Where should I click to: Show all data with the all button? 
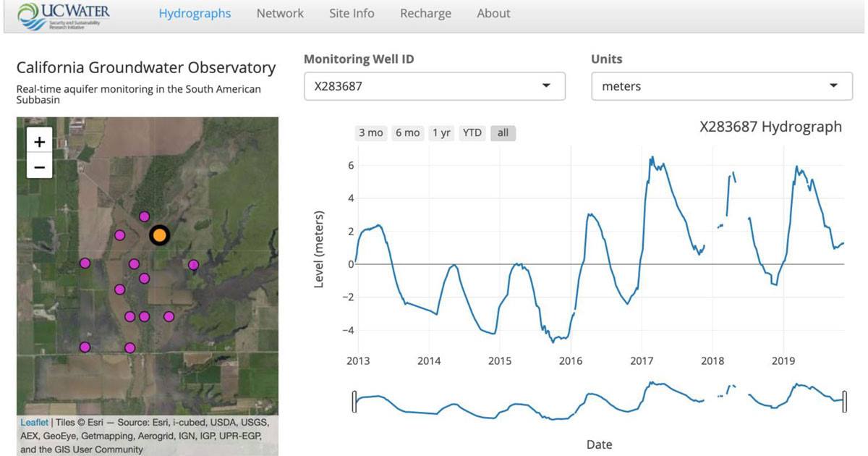pyautogui.click(x=503, y=133)
